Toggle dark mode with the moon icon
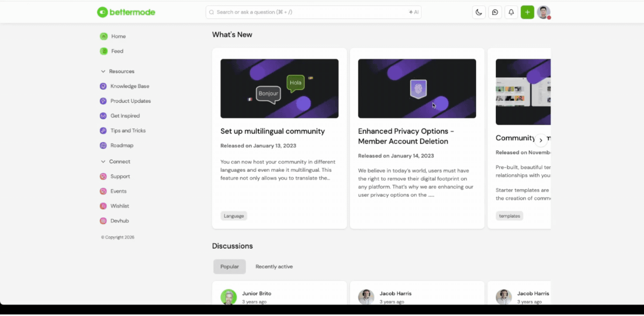Screen dimensions: 644x316 (479, 12)
